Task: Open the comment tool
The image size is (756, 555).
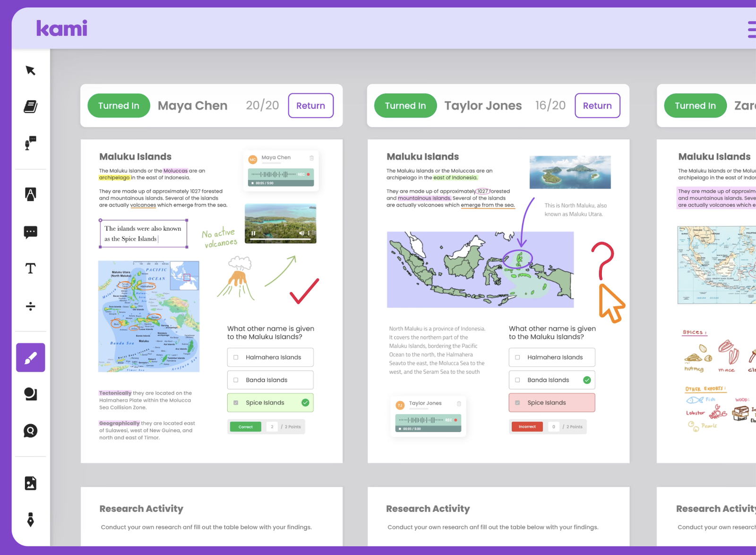Action: (x=30, y=231)
